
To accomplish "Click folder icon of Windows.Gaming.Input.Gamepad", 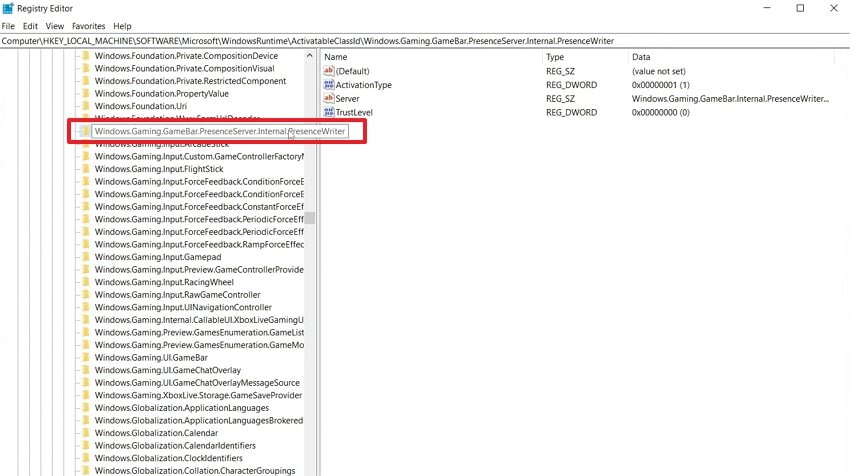I will tap(86, 257).
